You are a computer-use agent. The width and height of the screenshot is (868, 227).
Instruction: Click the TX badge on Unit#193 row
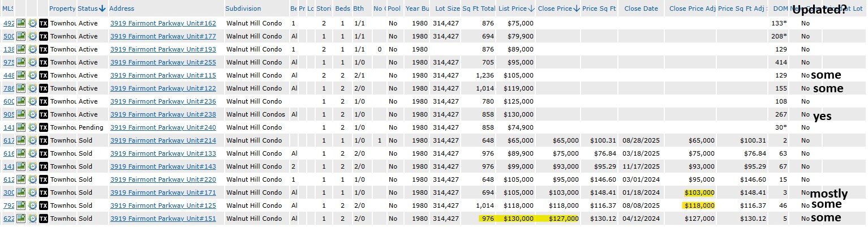[44, 49]
